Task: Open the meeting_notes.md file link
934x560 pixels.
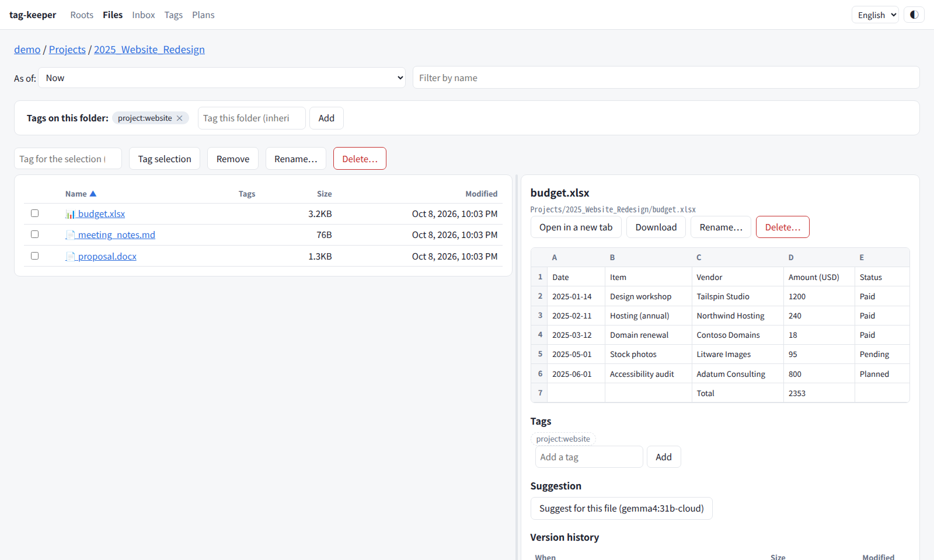Action: coord(117,235)
